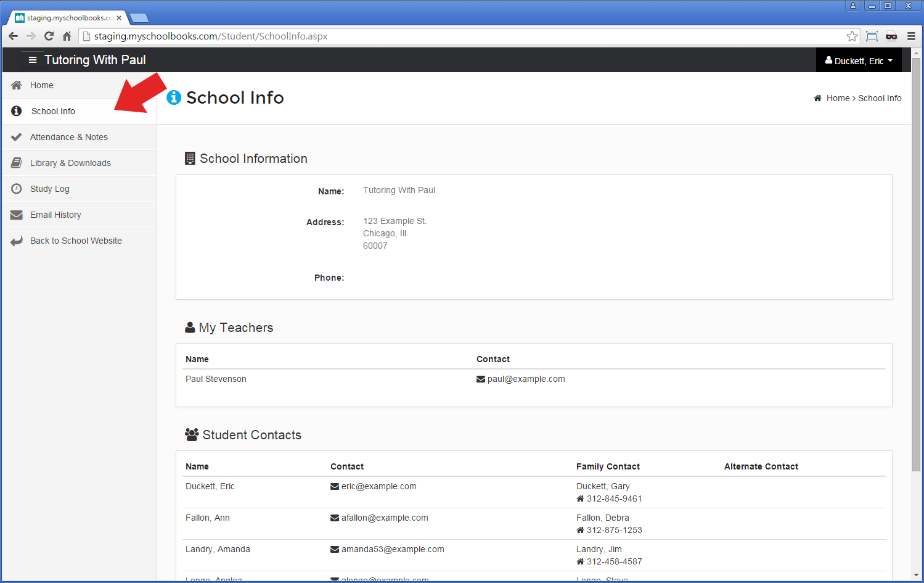Open the Chrome menu with the three-line icon
This screenshot has height=583, width=924.
(x=911, y=36)
